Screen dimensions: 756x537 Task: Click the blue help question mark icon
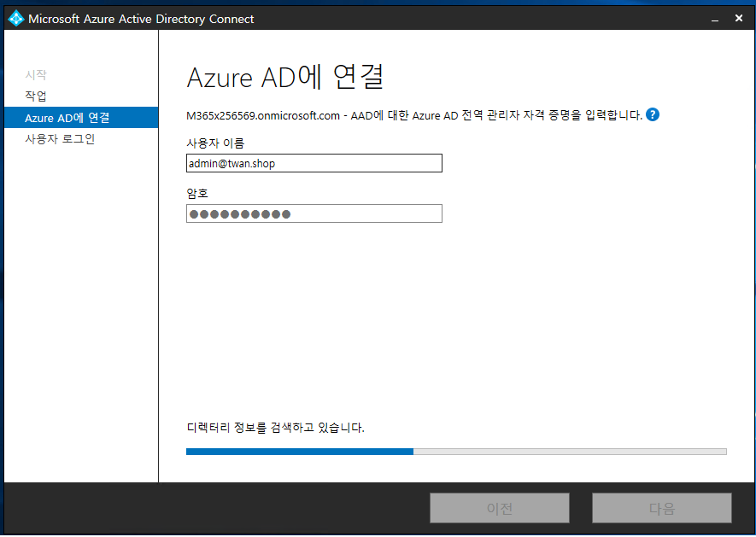pos(653,114)
